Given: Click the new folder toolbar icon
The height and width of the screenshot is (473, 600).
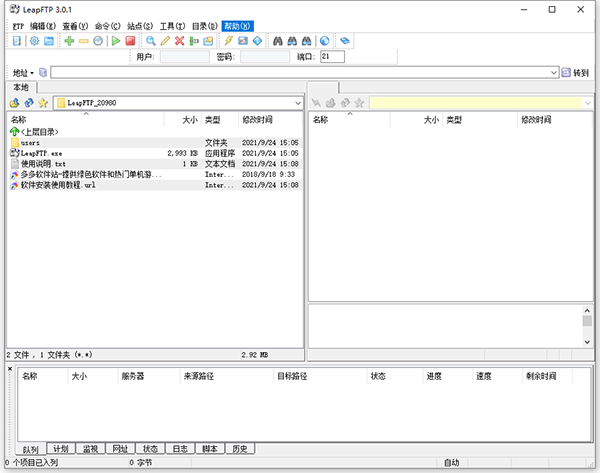Looking at the screenshot, I should [208, 41].
